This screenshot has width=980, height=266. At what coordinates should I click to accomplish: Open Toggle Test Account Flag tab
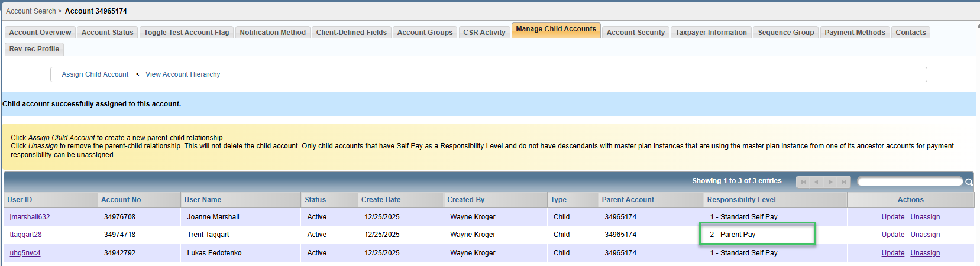[x=186, y=33]
